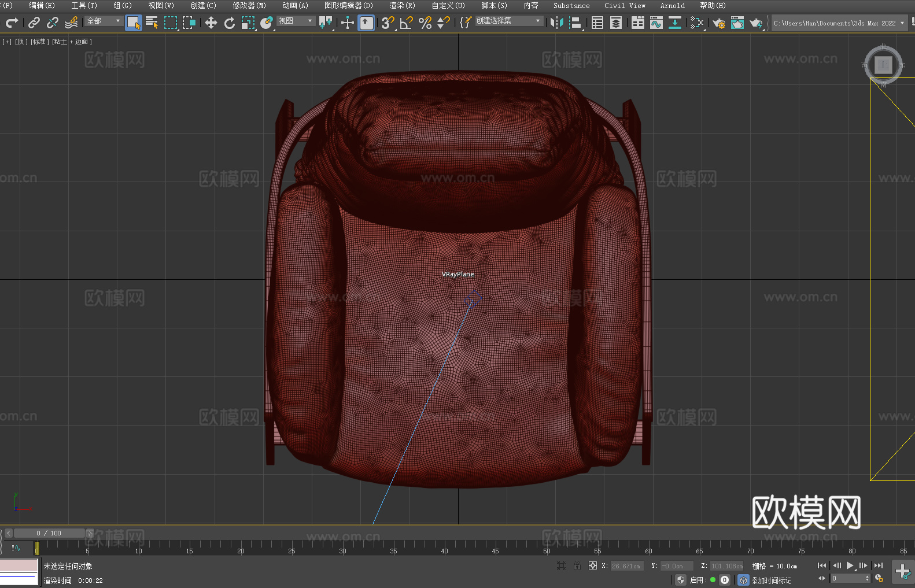Select the Unlink Selection tool
915x588 pixels.
click(53, 23)
